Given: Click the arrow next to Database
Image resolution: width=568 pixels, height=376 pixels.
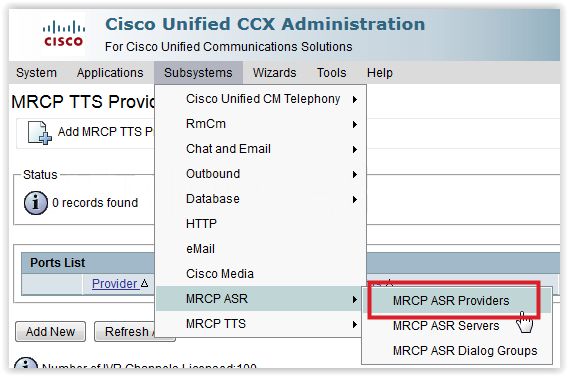Looking at the screenshot, I should [355, 199].
